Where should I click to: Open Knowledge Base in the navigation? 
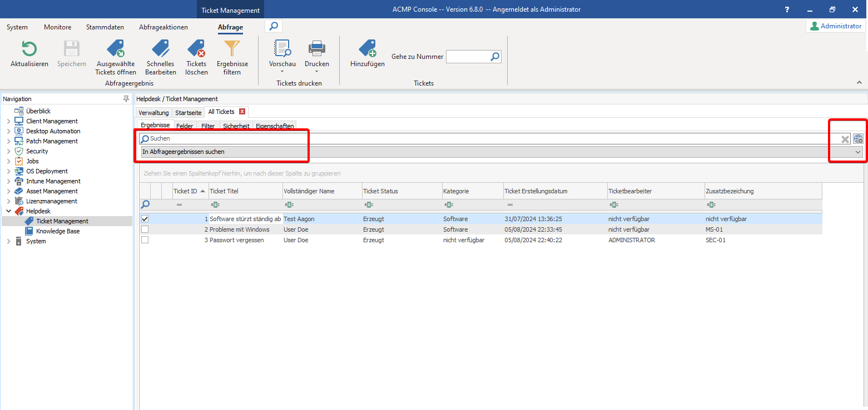point(58,231)
